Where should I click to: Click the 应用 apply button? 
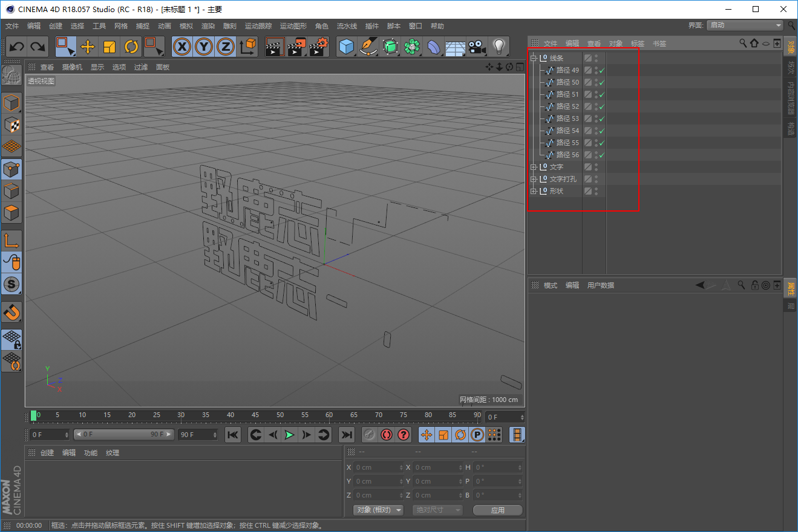(498, 510)
